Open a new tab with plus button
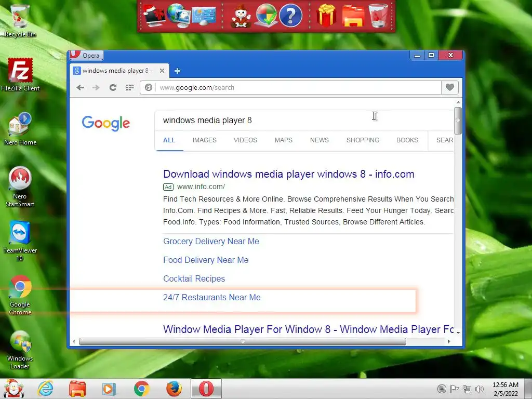Image resolution: width=532 pixels, height=399 pixels. pos(177,71)
